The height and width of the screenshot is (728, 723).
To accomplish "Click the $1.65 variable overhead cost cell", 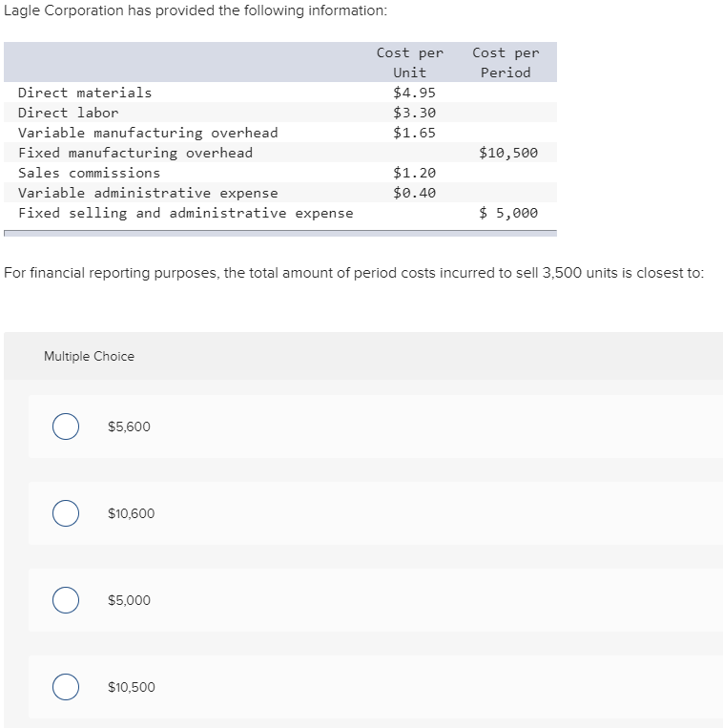I will (x=414, y=133).
